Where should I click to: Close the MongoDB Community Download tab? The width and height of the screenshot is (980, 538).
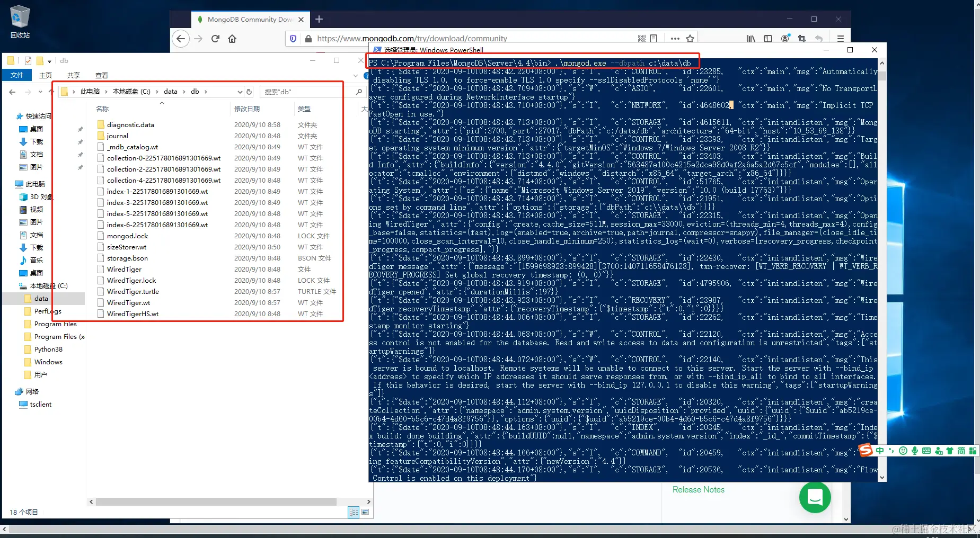(301, 20)
